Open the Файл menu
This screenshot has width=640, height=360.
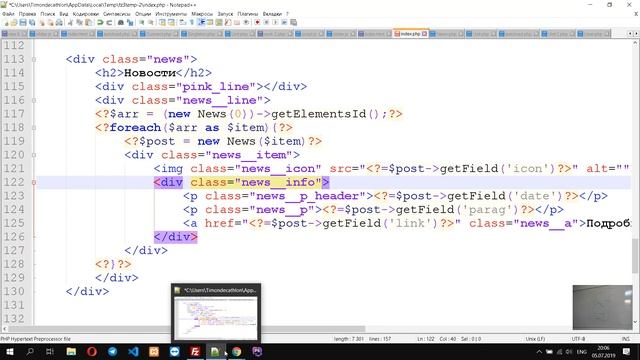tap(8, 14)
